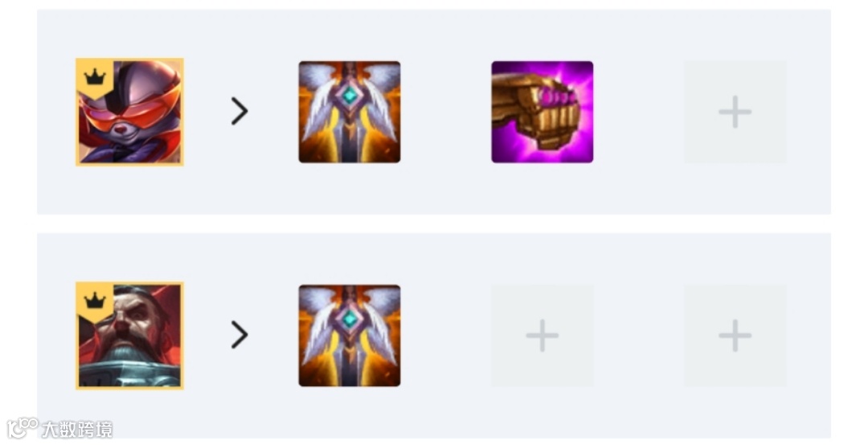868x445 pixels.
Task: Select the winged sword item in Teemo's row
Action: pyautogui.click(x=350, y=112)
